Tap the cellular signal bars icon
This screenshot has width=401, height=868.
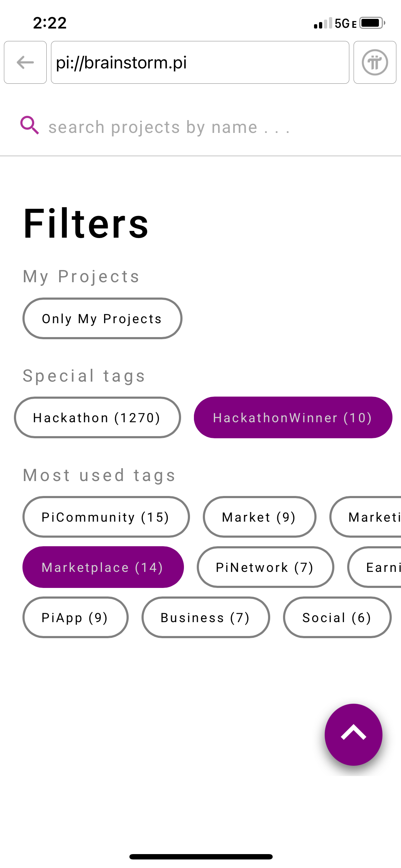coord(323,23)
